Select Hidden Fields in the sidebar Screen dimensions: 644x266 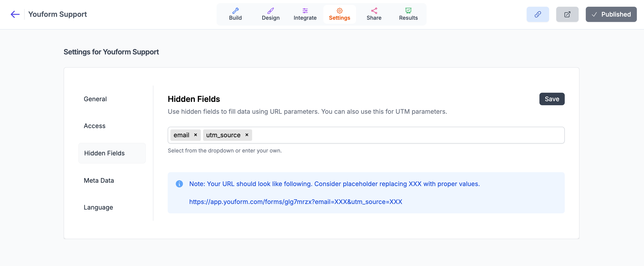[112, 153]
